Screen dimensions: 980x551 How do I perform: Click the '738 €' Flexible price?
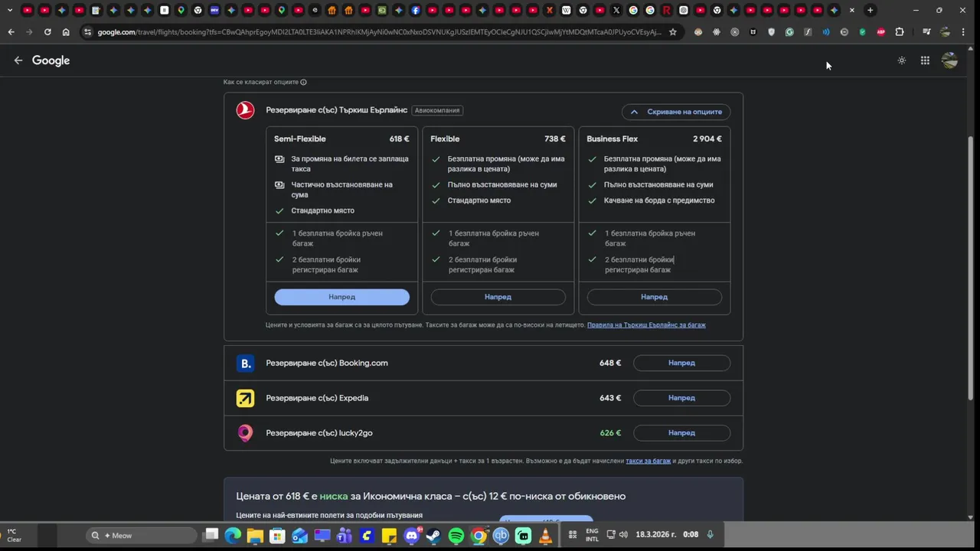pos(555,139)
